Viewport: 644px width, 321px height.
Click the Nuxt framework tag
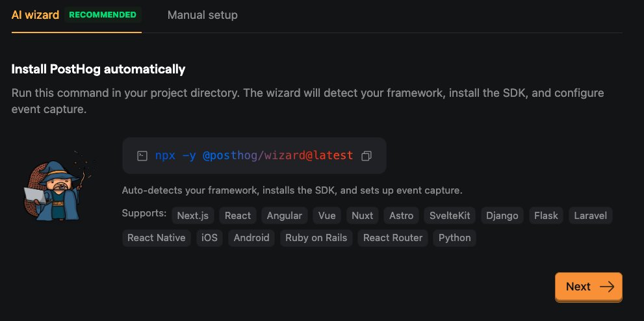pyautogui.click(x=362, y=216)
